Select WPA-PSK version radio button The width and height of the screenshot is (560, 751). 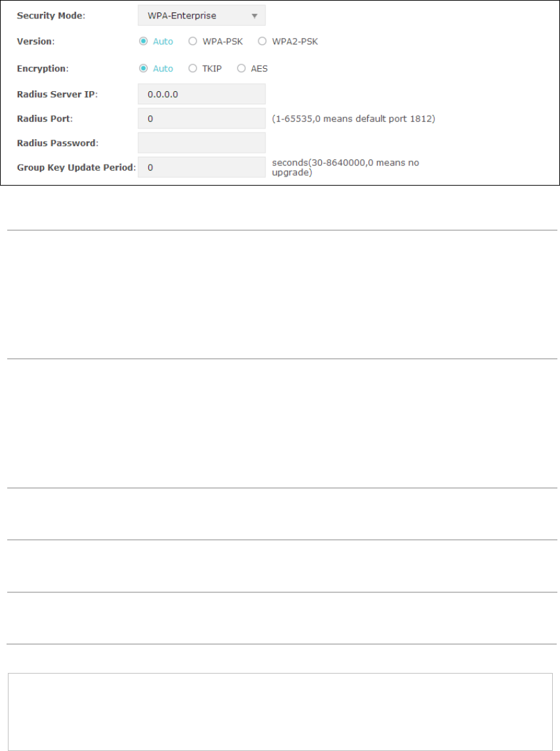click(x=193, y=41)
